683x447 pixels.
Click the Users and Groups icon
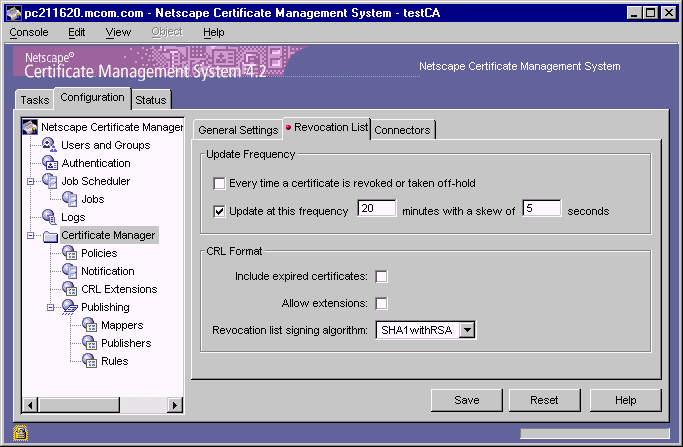tap(49, 145)
